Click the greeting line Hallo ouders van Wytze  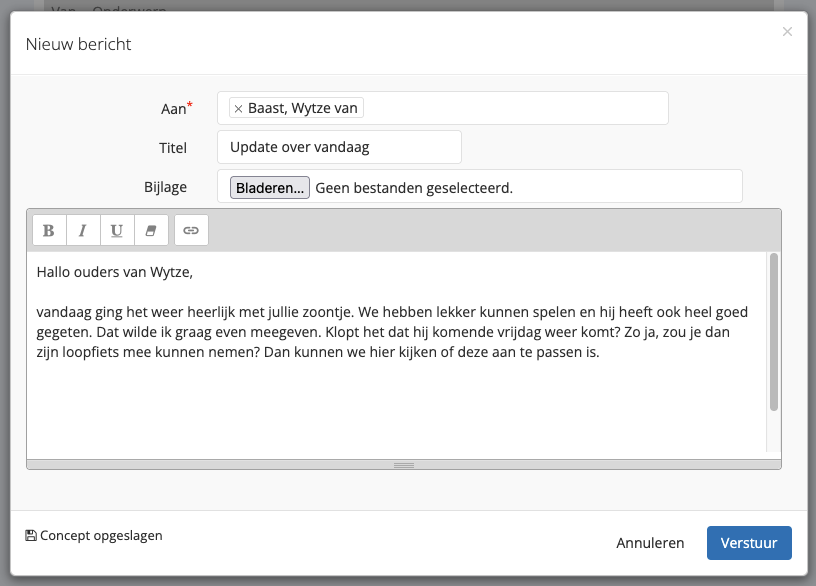[114, 271]
